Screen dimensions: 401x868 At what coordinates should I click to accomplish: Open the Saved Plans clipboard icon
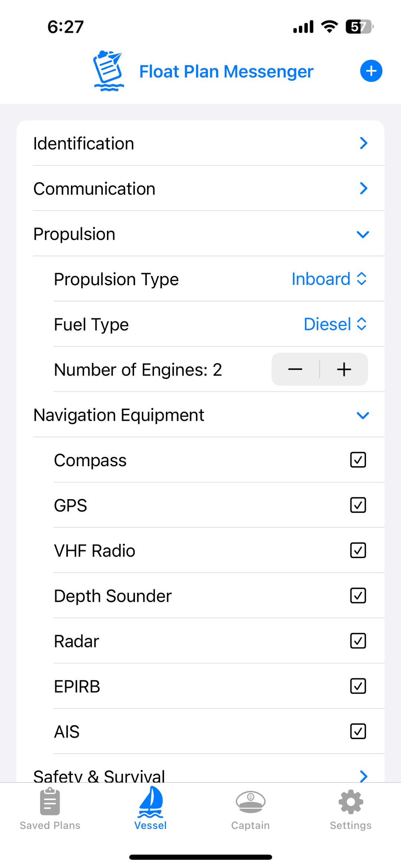50,802
